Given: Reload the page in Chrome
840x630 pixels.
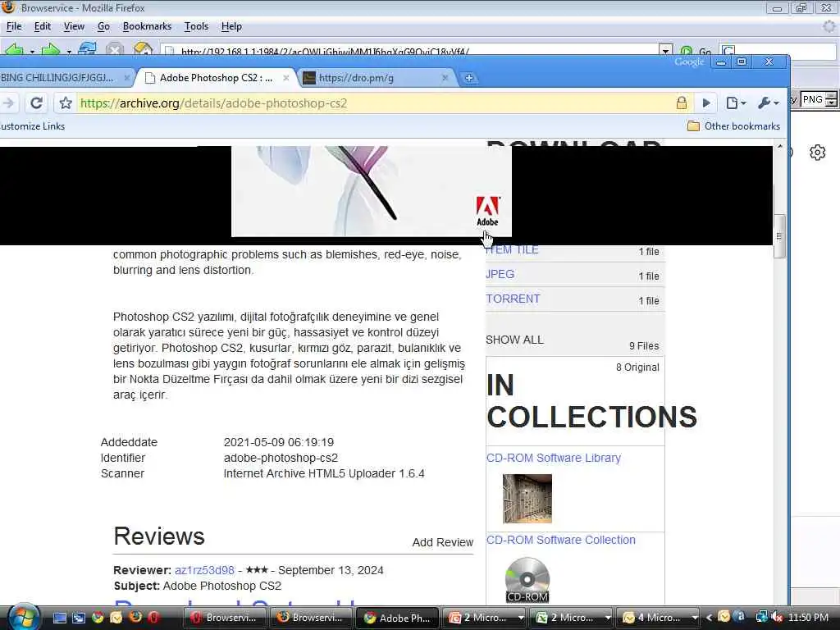Looking at the screenshot, I should (36, 103).
